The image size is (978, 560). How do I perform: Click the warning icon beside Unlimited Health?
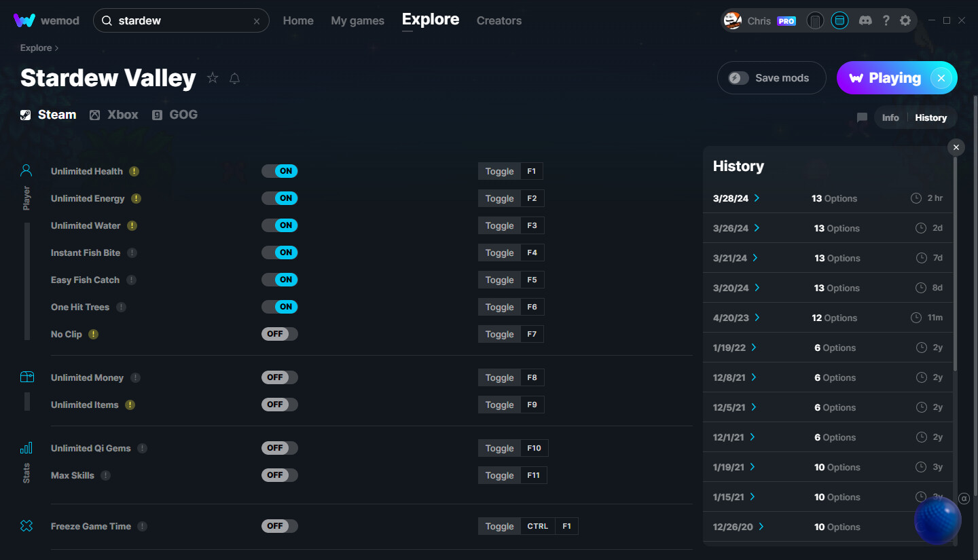[x=134, y=171]
